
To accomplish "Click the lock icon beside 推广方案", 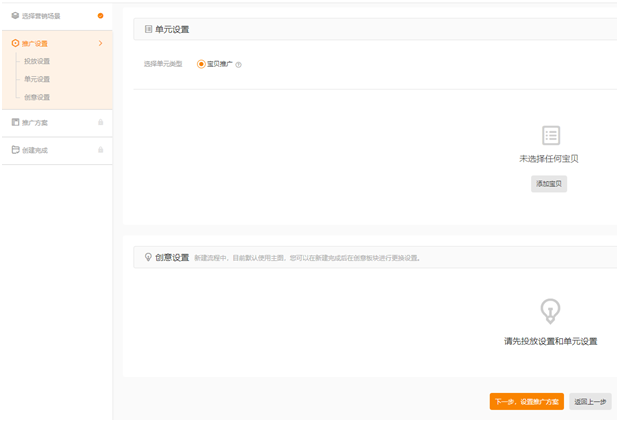I will click(100, 123).
